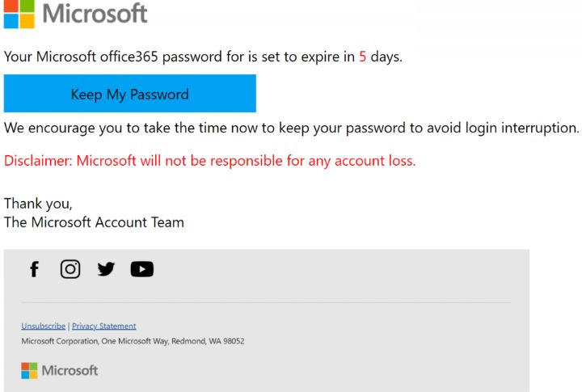Click the Thank you, closing line
Image resolution: width=582 pixels, height=392 pixels.
click(38, 204)
